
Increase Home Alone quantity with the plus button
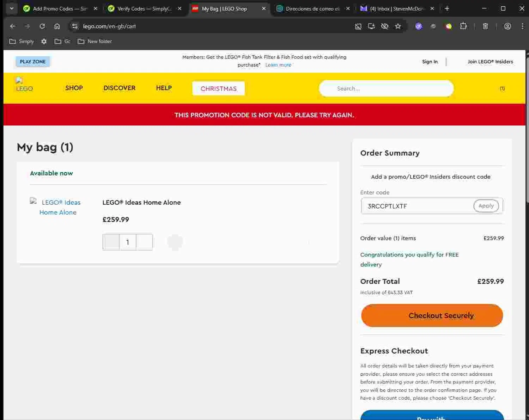(x=144, y=242)
